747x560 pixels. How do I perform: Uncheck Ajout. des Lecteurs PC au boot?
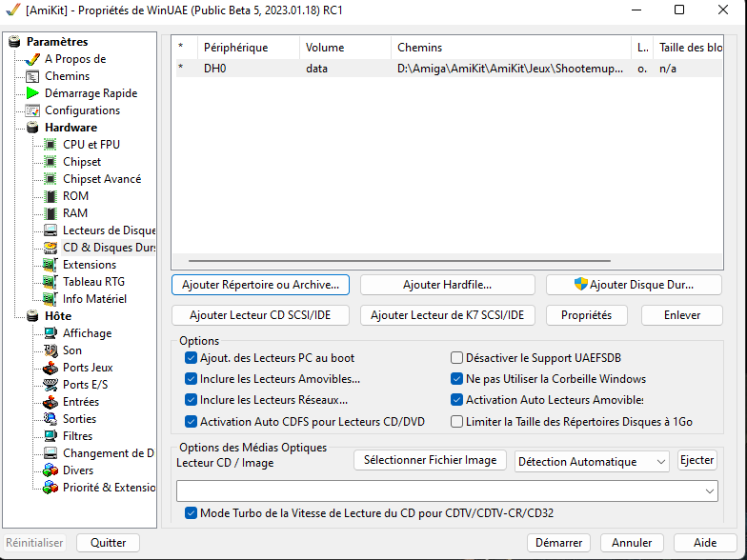point(191,358)
